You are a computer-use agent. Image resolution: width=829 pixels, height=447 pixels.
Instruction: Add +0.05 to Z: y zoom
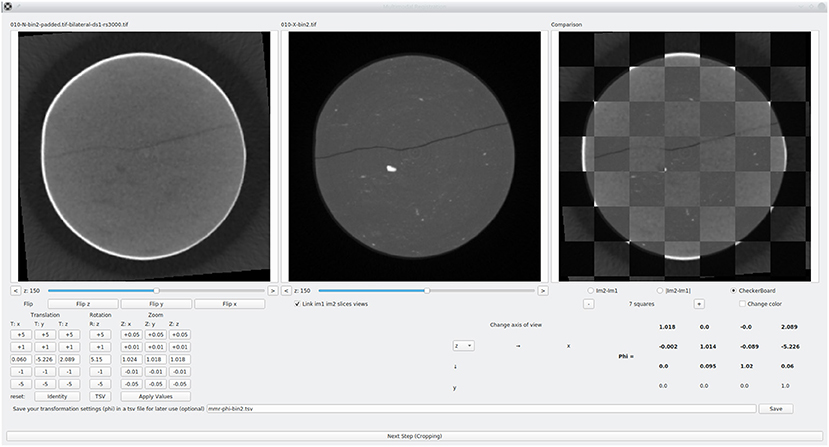point(155,335)
